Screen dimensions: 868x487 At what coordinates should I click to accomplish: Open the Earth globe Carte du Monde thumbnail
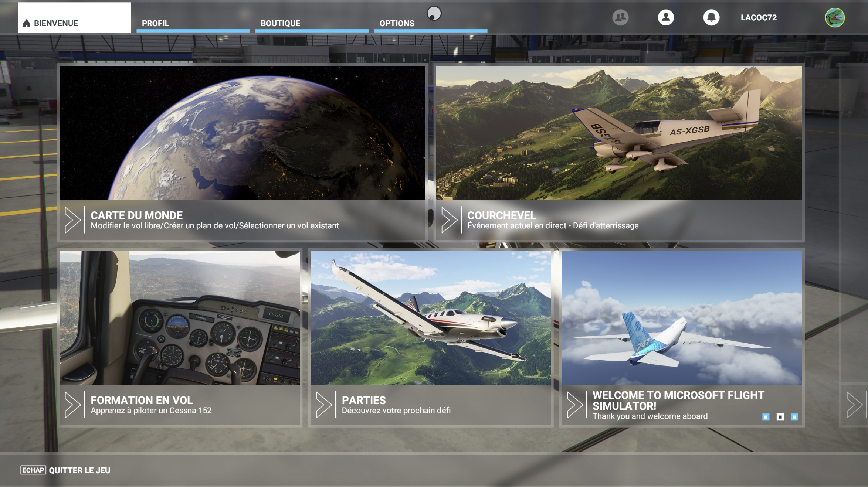(x=242, y=133)
